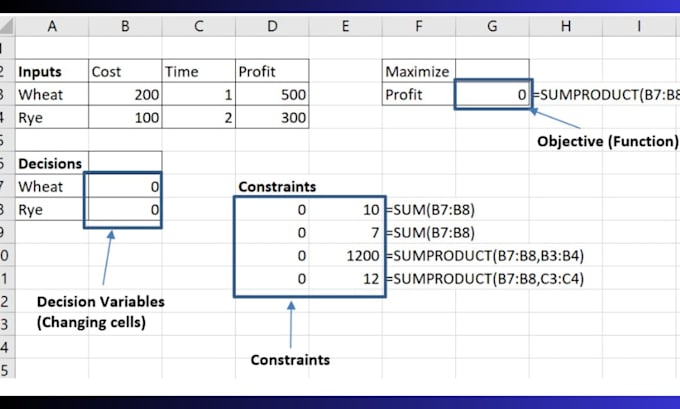Select column B header

tap(125, 26)
